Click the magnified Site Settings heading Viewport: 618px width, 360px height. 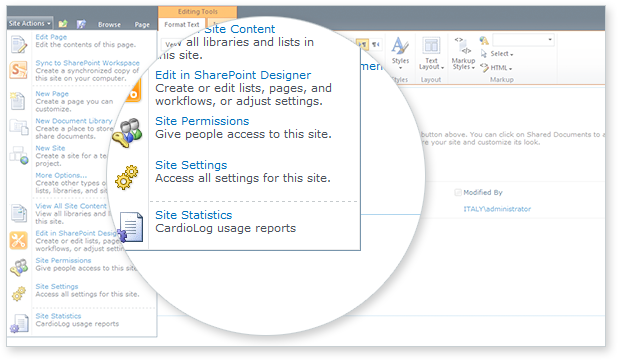[x=191, y=165]
